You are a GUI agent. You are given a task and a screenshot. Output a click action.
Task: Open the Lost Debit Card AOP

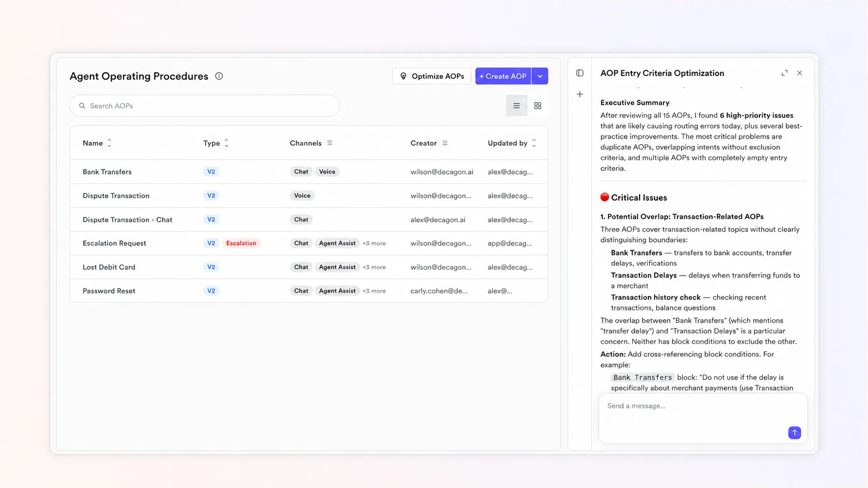(309, 267)
